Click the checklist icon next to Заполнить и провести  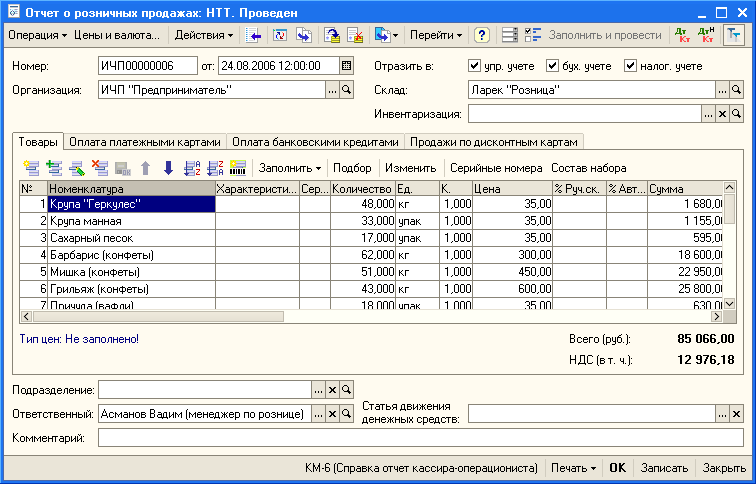click(533, 35)
